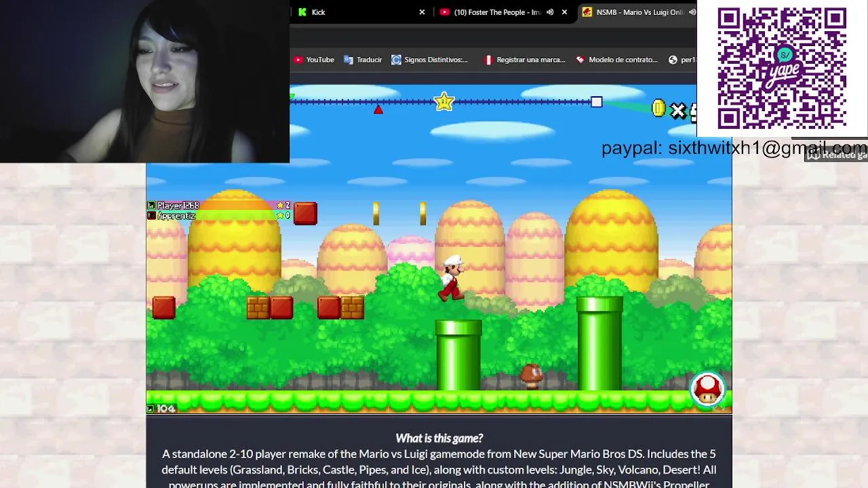Viewport: 868px width, 488px height.
Task: Click the YouTube favicon on the Foster tab
Action: (x=444, y=12)
